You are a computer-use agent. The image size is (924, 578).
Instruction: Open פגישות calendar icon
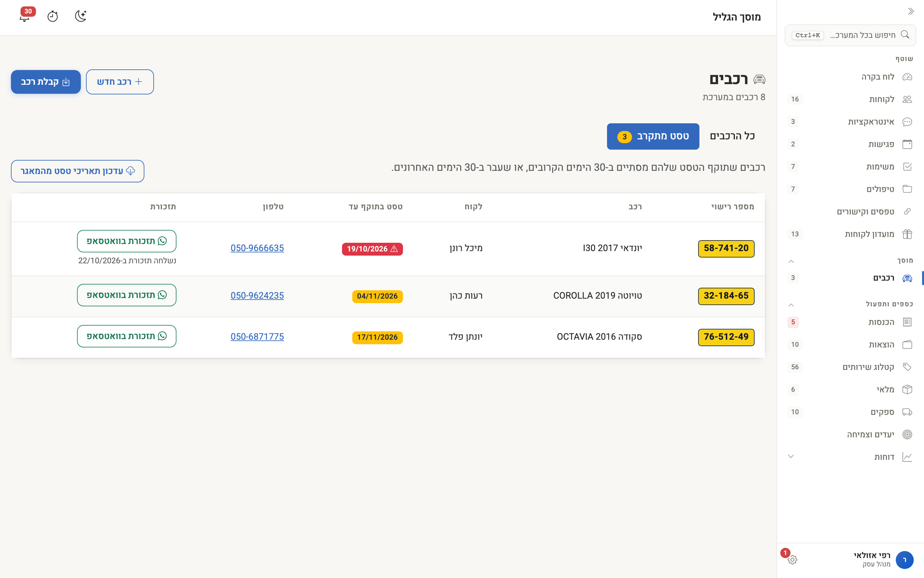click(907, 144)
